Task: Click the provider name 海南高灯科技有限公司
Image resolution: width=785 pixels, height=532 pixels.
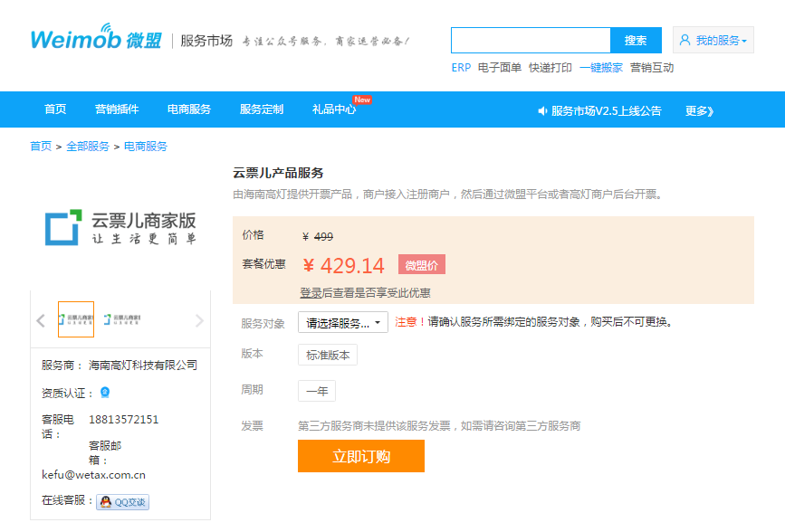Action: pos(143,366)
